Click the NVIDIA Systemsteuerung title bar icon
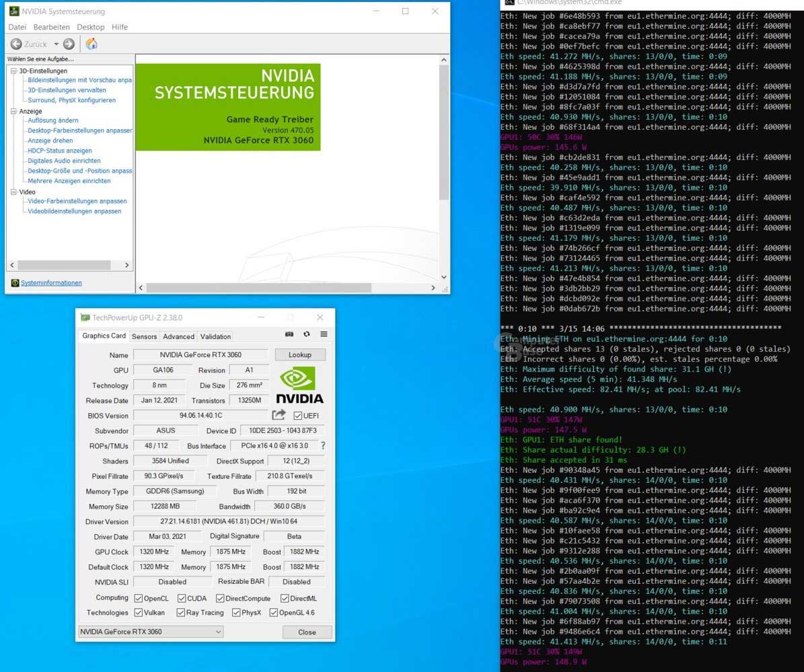 pyautogui.click(x=14, y=11)
